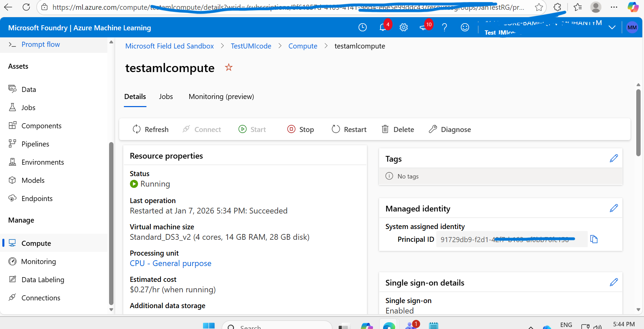Viewport: 644px width, 329px height.
Task: Click the Connect toolbar option
Action: [x=201, y=129]
